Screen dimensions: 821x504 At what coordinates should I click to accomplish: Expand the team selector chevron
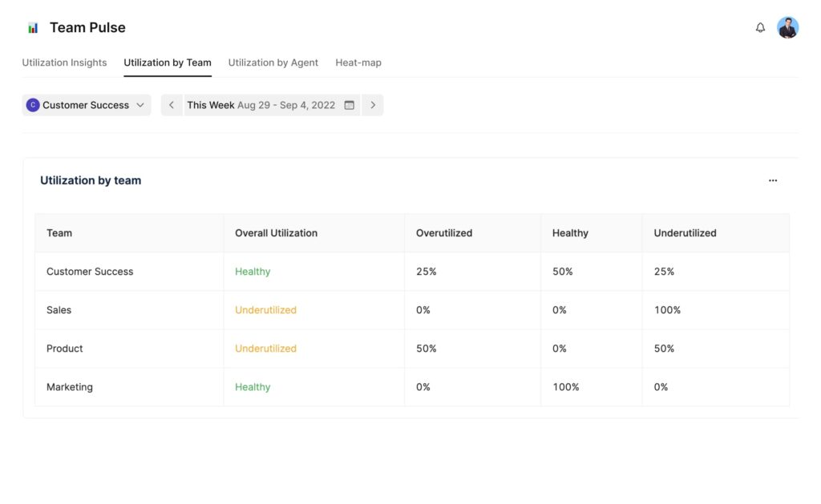click(140, 105)
